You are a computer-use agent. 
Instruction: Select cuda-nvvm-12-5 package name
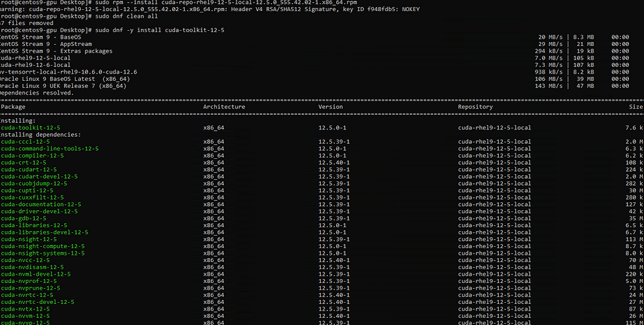(25, 316)
